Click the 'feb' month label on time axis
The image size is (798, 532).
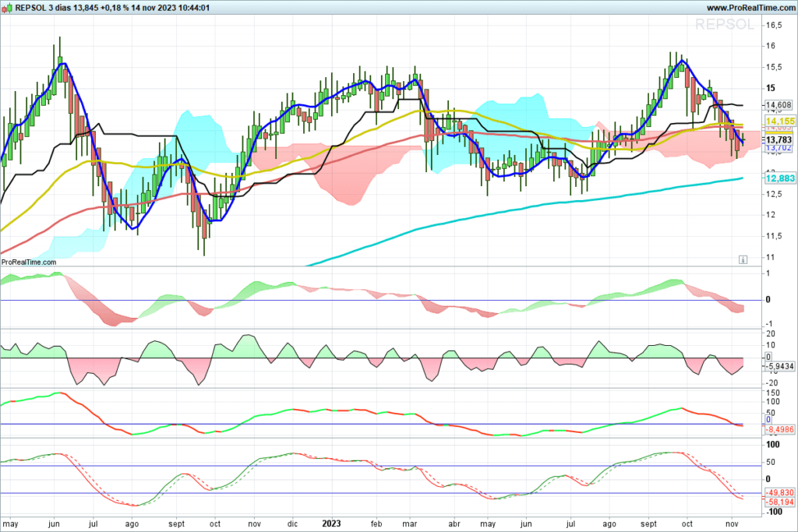coord(376,524)
